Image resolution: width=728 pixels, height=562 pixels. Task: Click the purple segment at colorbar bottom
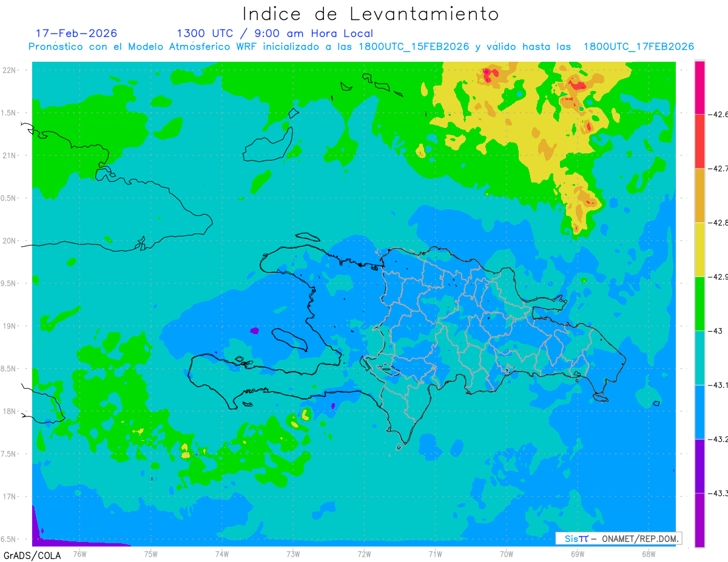[699, 520]
